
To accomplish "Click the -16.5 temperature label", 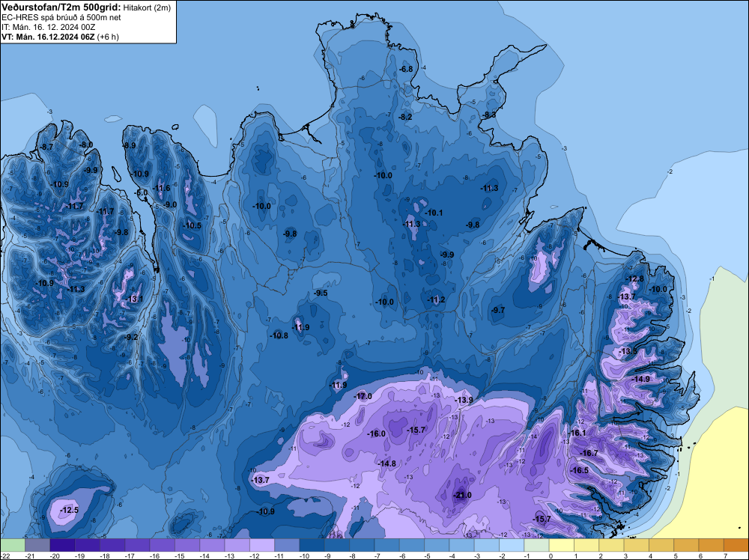I will [x=580, y=470].
